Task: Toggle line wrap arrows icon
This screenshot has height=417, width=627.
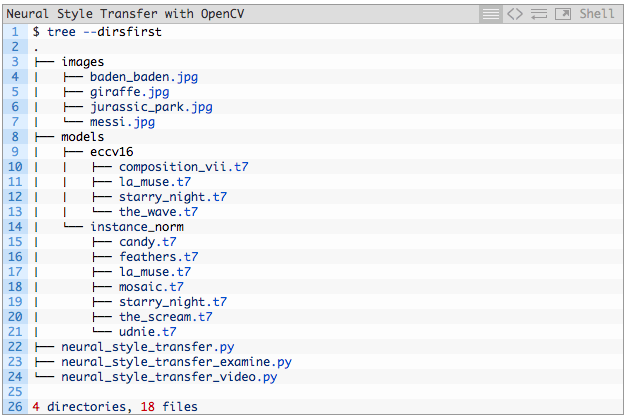Action: point(539,14)
